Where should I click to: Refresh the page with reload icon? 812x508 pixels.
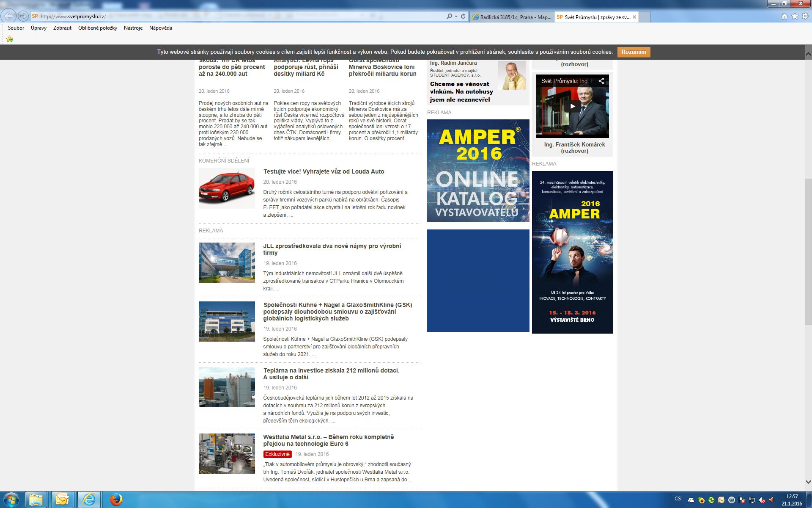[x=463, y=16]
